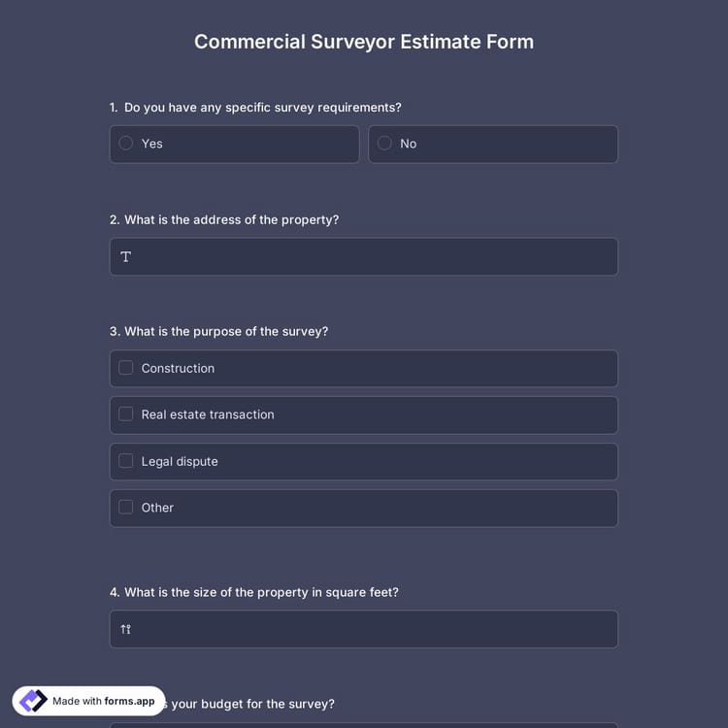Screen dimensions: 728x728
Task: Select the No radio button
Action: point(384,144)
